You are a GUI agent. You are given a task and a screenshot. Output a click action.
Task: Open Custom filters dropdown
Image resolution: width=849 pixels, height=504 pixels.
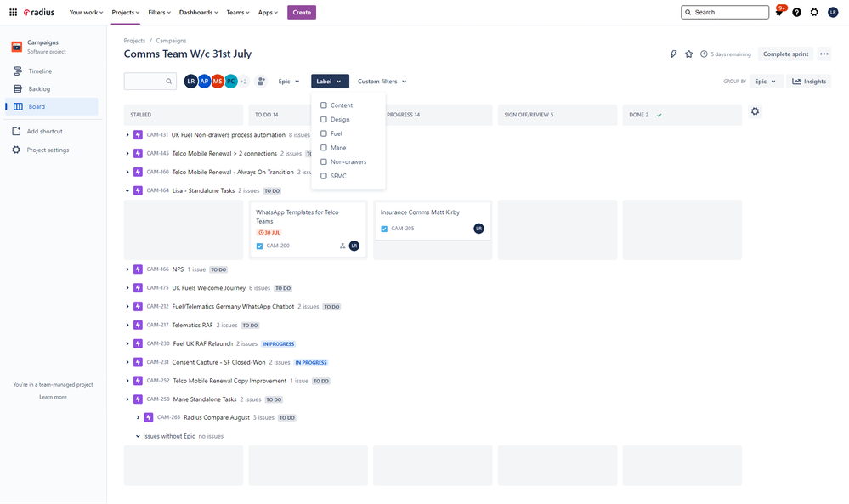tap(382, 82)
